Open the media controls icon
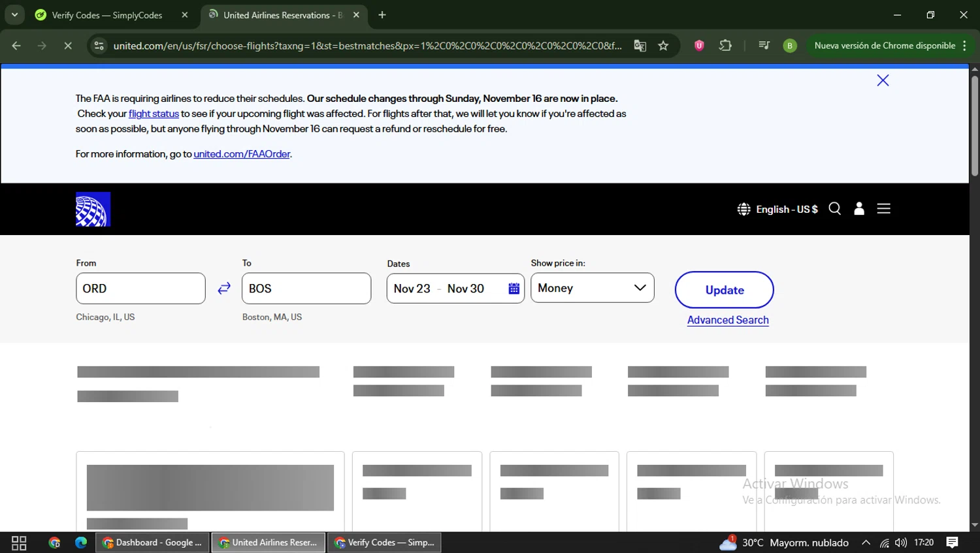Viewport: 980px width, 553px height. point(764,46)
